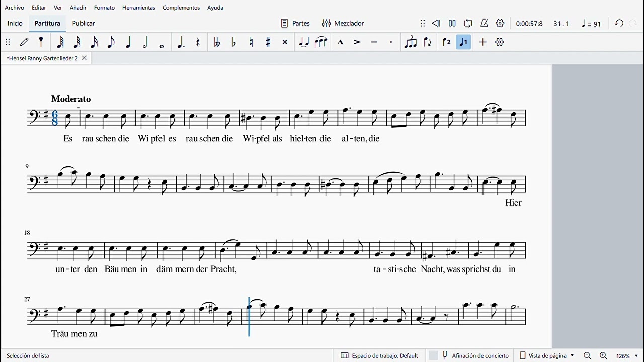Screen dimensions: 644x362
Task: Toggle the metronome
Action: [x=484, y=23]
